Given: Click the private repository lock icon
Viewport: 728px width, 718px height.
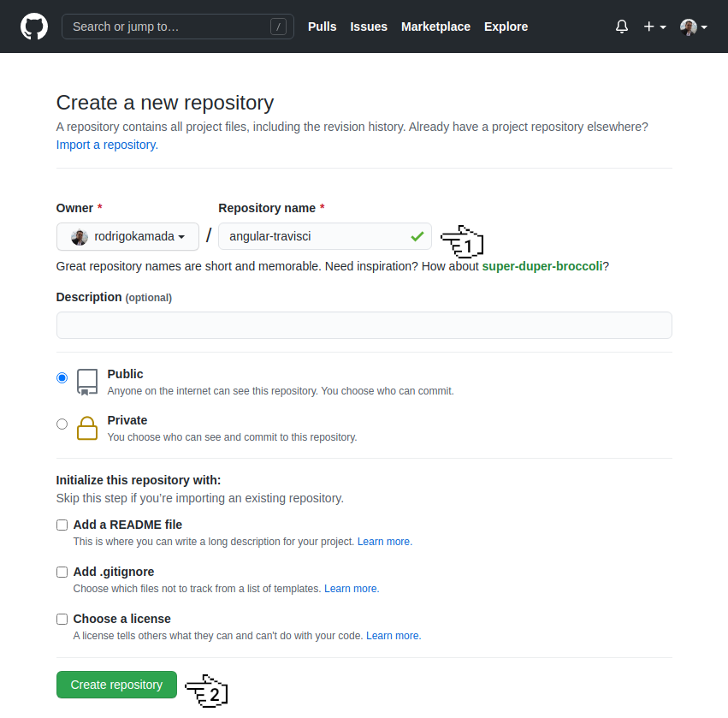Looking at the screenshot, I should [87, 428].
